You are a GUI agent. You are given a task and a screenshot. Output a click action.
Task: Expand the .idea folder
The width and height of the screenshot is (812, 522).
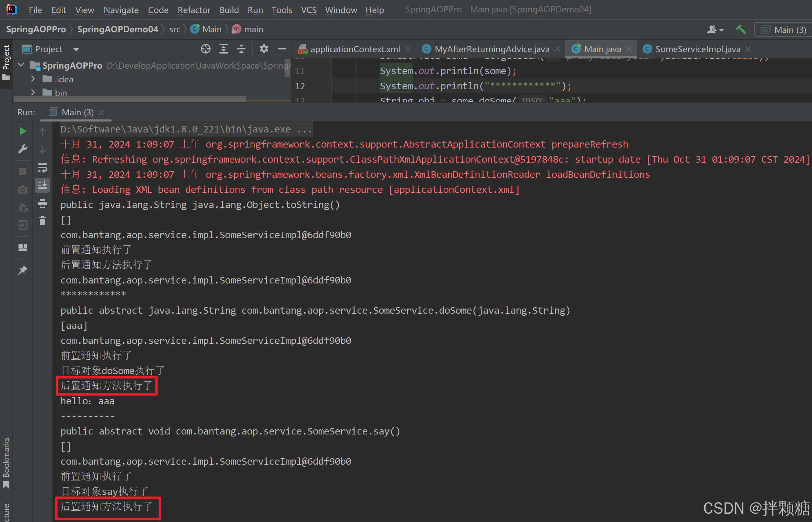coord(33,79)
